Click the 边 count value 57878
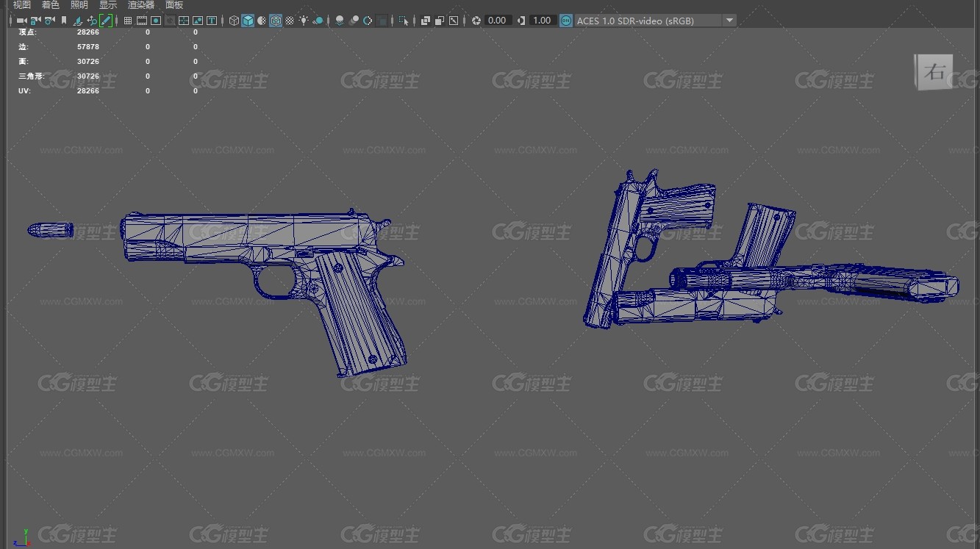Screen dimensions: 980x549 (87, 47)
